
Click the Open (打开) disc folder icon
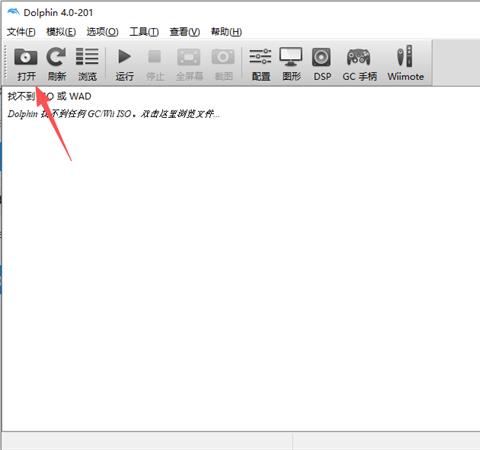[26, 57]
